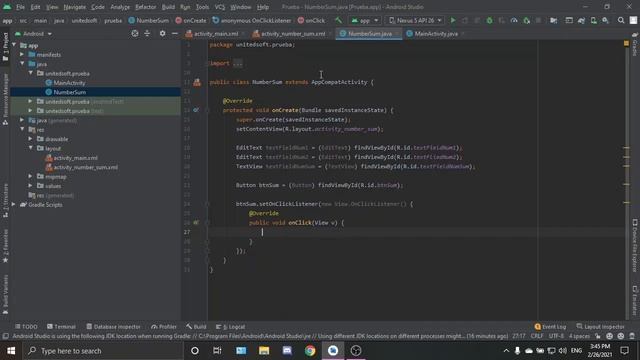Click onCreate breadcrumb in navigation bar
The image size is (640, 360).
click(x=191, y=20)
